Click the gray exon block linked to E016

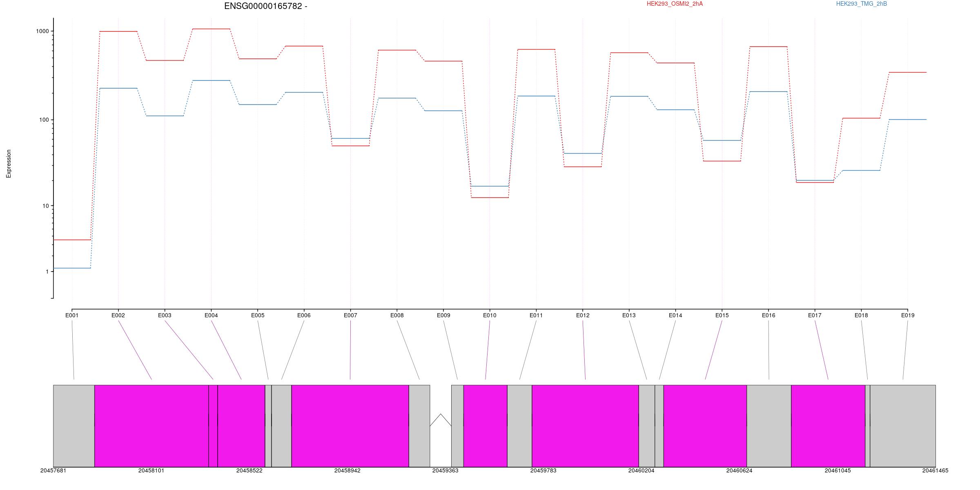[769, 426]
